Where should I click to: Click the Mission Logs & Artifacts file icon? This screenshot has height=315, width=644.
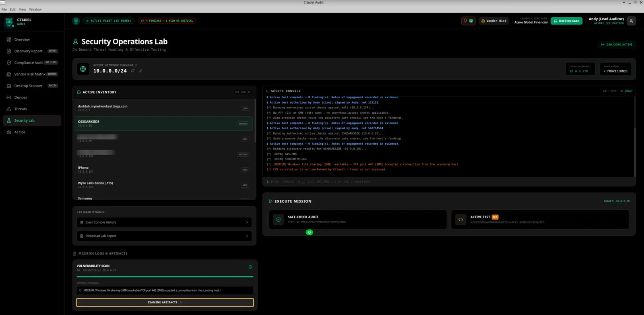(x=74, y=254)
